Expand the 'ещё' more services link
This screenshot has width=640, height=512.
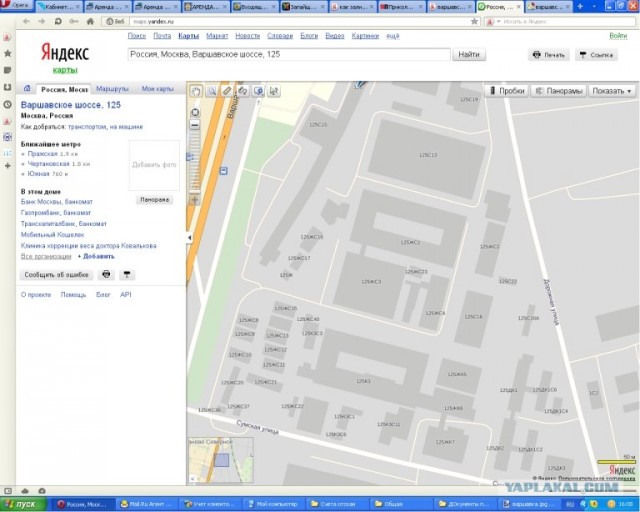pos(393,36)
